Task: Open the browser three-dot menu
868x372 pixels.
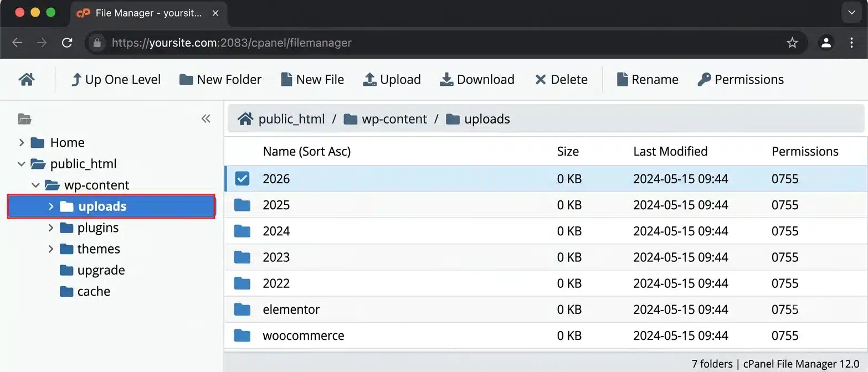Action: (852, 43)
